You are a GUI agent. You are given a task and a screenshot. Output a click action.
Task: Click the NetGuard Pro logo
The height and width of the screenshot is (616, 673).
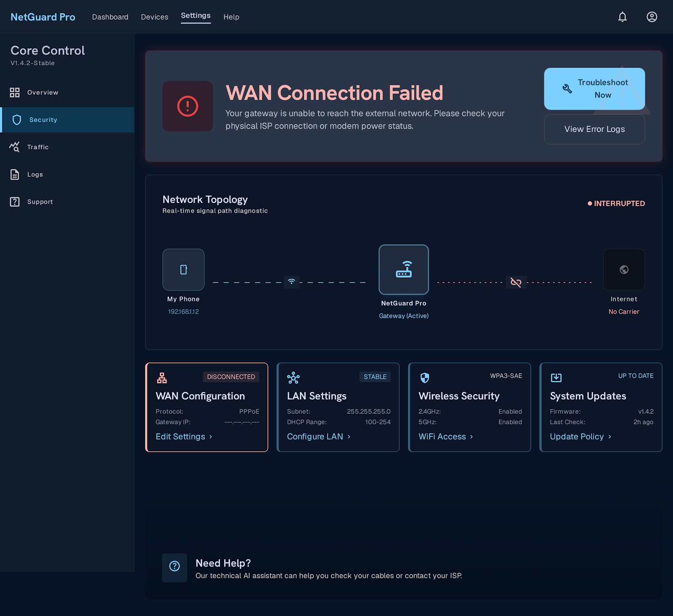[x=43, y=17]
